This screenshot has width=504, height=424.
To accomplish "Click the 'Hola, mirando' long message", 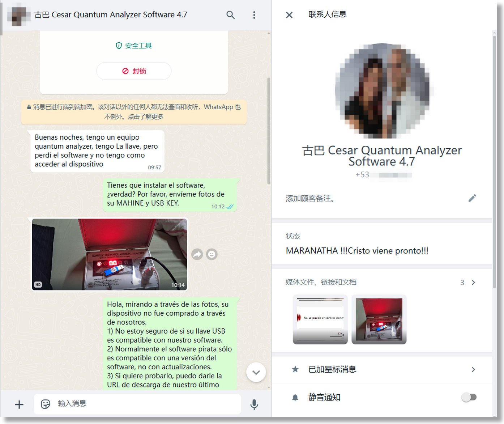I will tap(170, 344).
